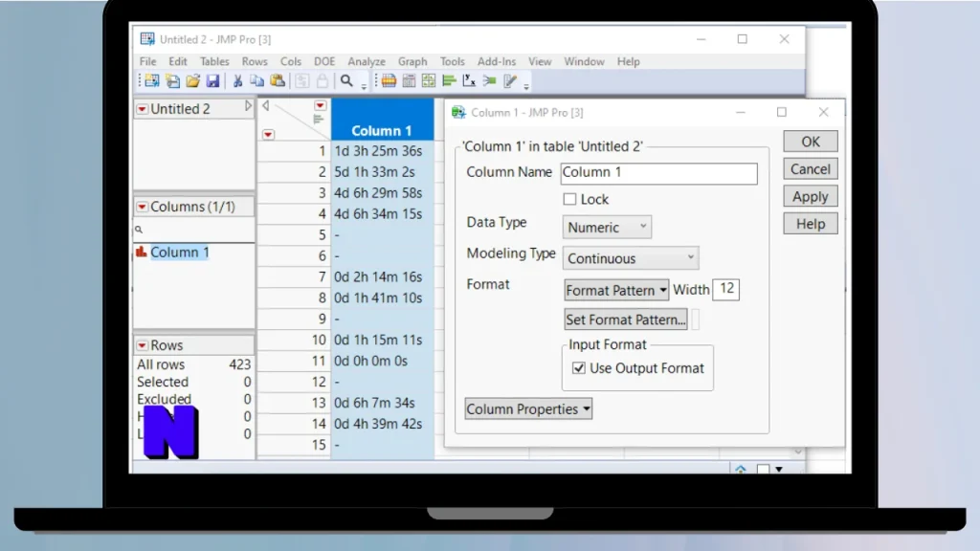980x551 pixels.
Task: Click the Cancel button
Action: pyautogui.click(x=811, y=169)
